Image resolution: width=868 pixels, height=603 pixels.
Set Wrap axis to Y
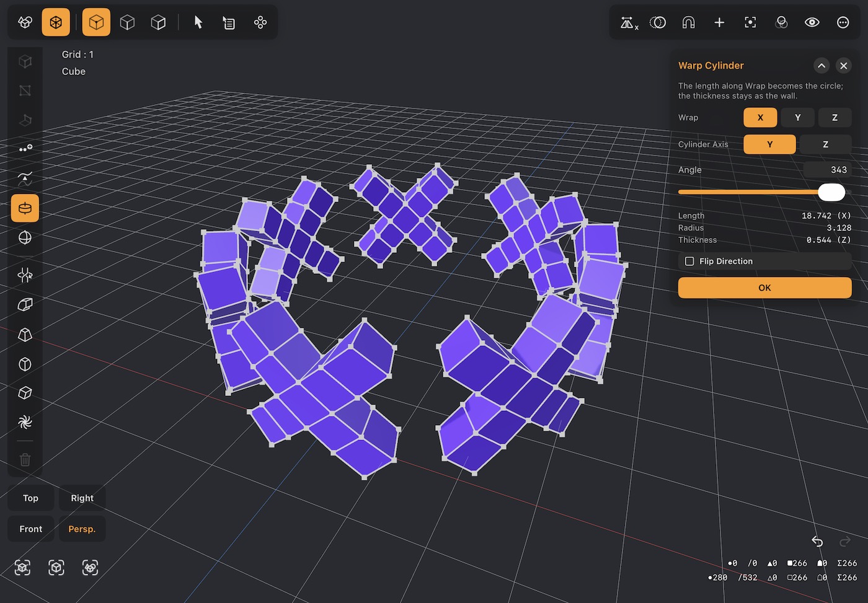797,118
